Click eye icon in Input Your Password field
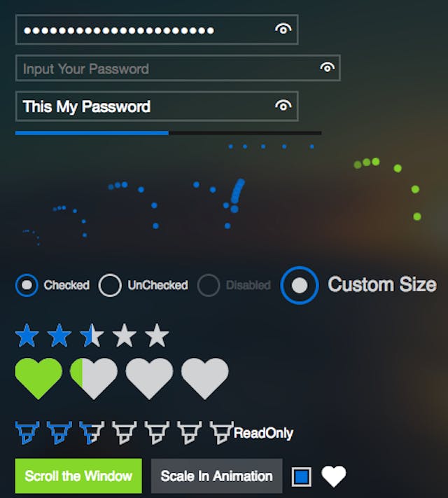The height and width of the screenshot is (498, 448). 328,67
